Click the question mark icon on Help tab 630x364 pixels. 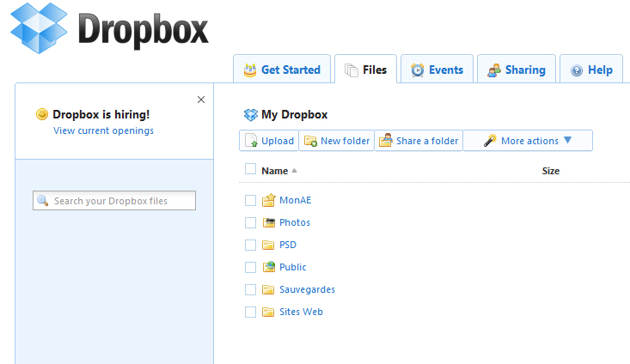[577, 70]
